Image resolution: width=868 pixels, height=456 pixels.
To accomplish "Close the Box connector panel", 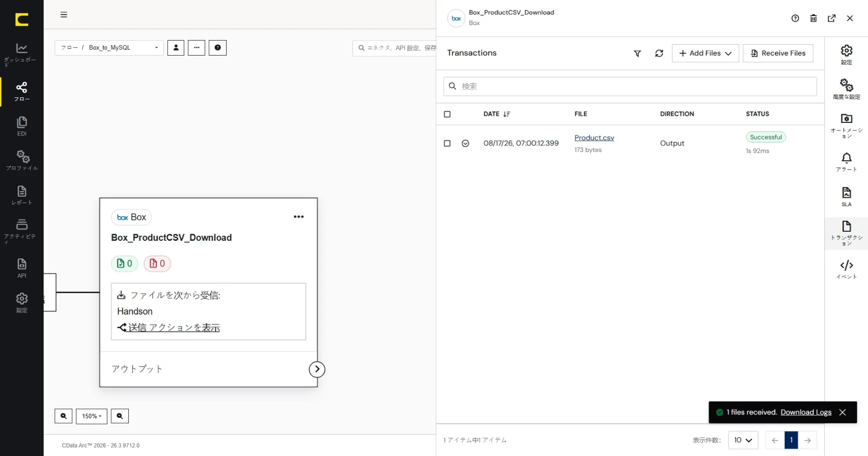I will pos(850,18).
